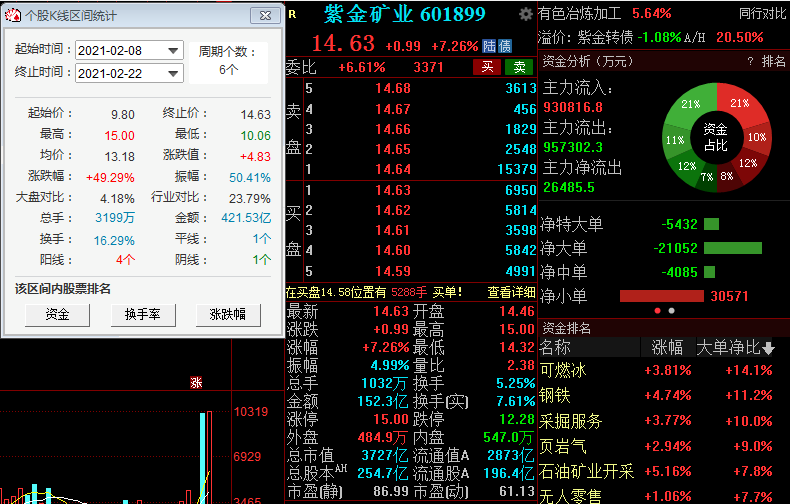The width and height of the screenshot is (790, 504).
Task: Click buy level 1 volume 6950
Action: click(x=520, y=191)
